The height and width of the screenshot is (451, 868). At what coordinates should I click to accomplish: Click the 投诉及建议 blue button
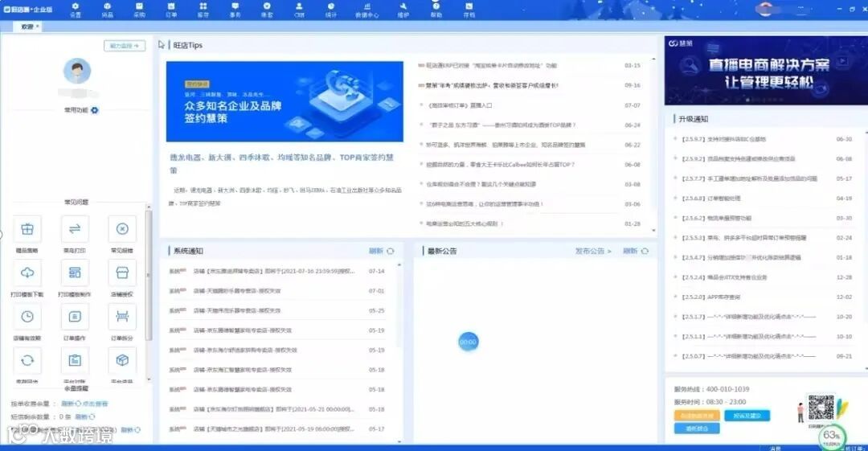click(x=747, y=416)
